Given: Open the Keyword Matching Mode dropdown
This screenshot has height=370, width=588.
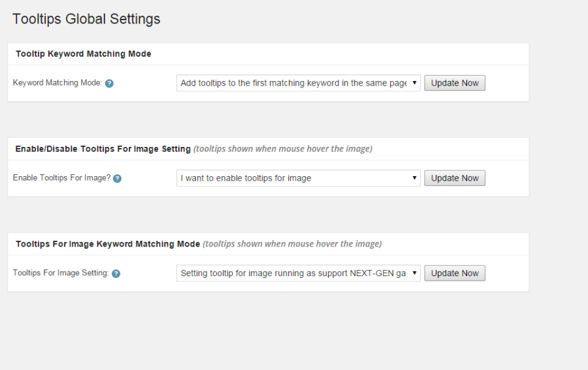Looking at the screenshot, I should pyautogui.click(x=298, y=83).
